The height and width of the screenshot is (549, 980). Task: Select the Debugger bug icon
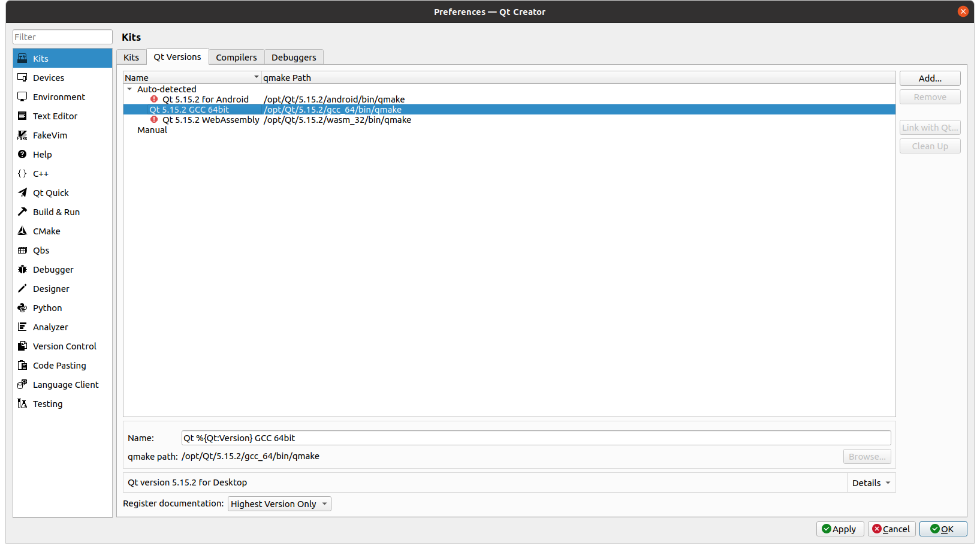22,269
